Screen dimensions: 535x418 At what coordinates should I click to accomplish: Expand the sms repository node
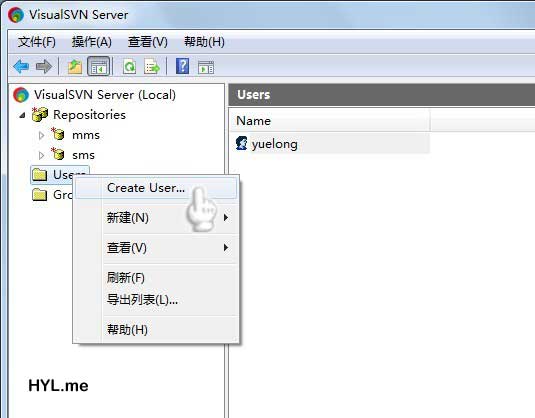(41, 156)
